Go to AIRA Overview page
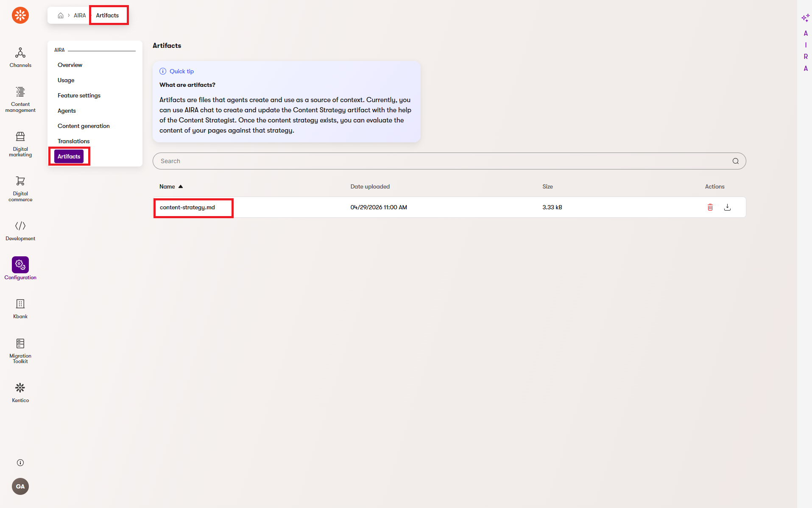 [x=70, y=65]
